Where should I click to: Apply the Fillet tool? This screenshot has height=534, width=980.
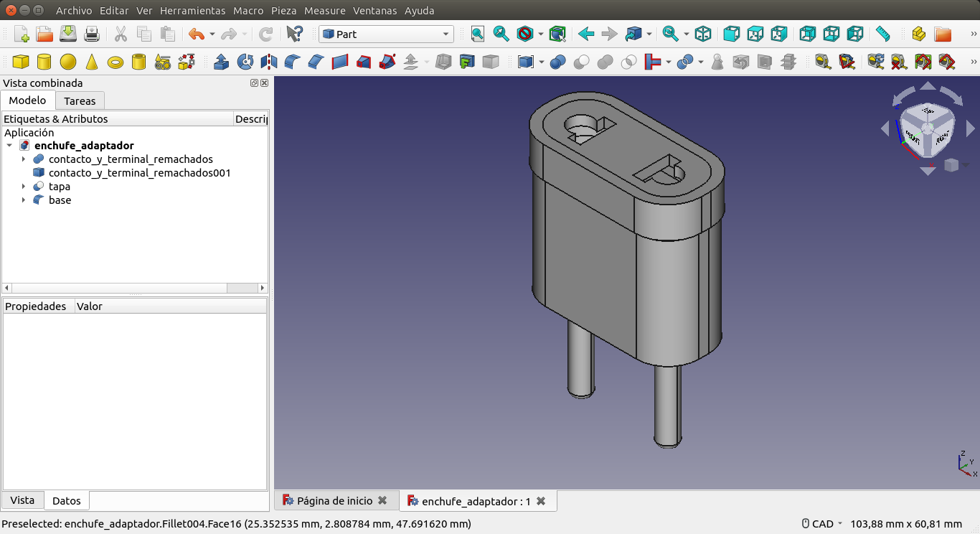click(293, 62)
